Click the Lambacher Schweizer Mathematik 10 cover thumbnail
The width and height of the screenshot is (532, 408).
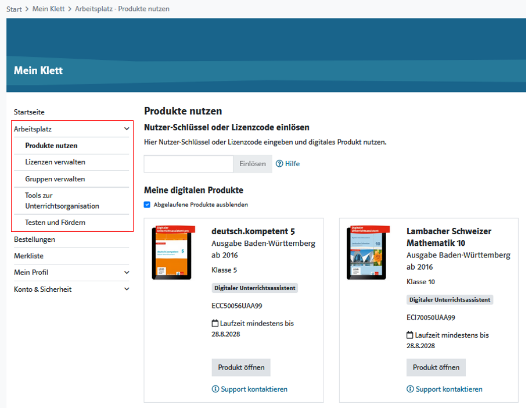click(368, 252)
